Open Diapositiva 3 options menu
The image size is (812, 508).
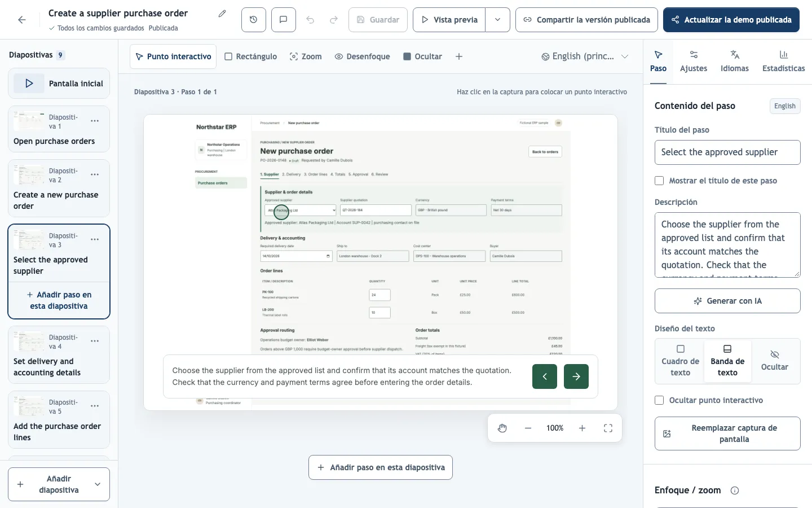[x=95, y=239]
